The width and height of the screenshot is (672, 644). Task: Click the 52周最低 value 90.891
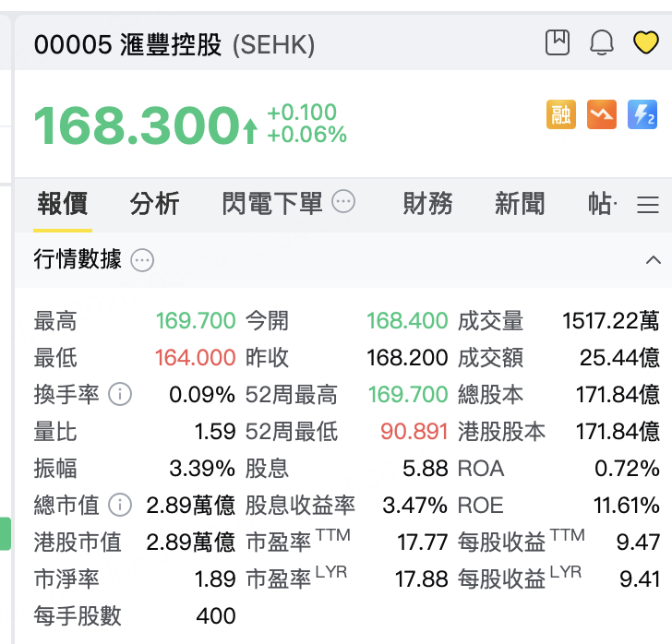(x=414, y=431)
